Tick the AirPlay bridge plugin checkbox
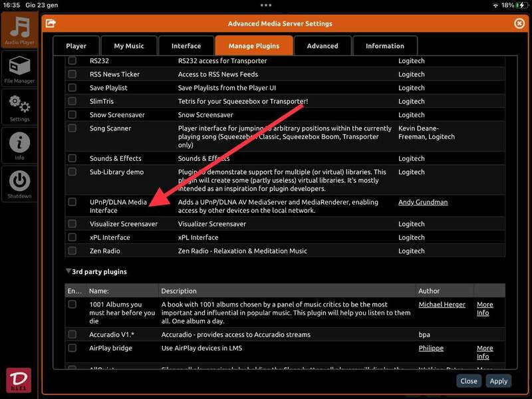This screenshot has height=399, width=532. coord(72,348)
